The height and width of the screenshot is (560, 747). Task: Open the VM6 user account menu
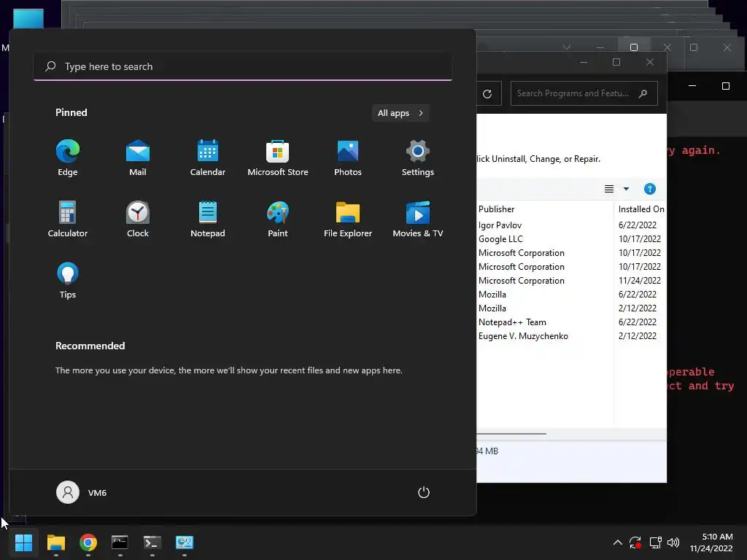pos(82,492)
